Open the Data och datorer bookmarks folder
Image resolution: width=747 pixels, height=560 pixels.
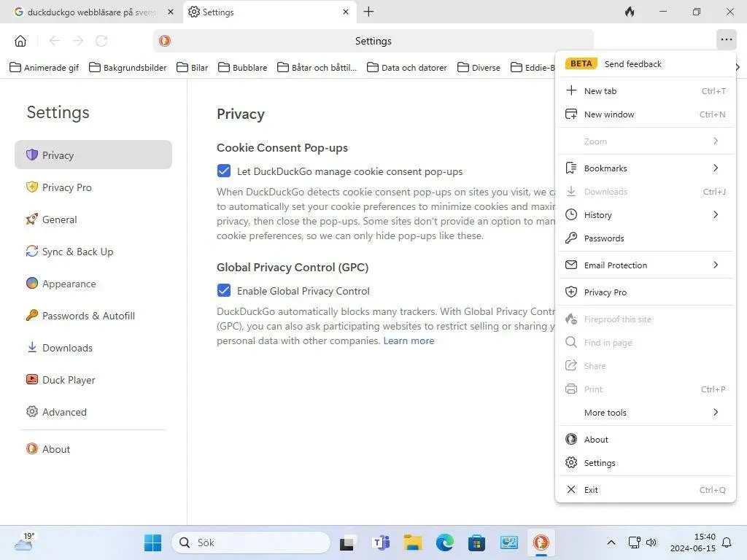pos(407,68)
